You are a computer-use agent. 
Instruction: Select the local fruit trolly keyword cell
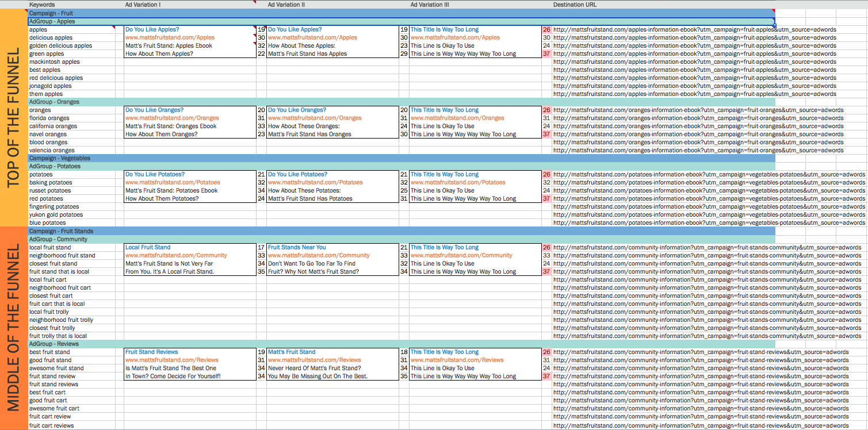click(x=71, y=312)
